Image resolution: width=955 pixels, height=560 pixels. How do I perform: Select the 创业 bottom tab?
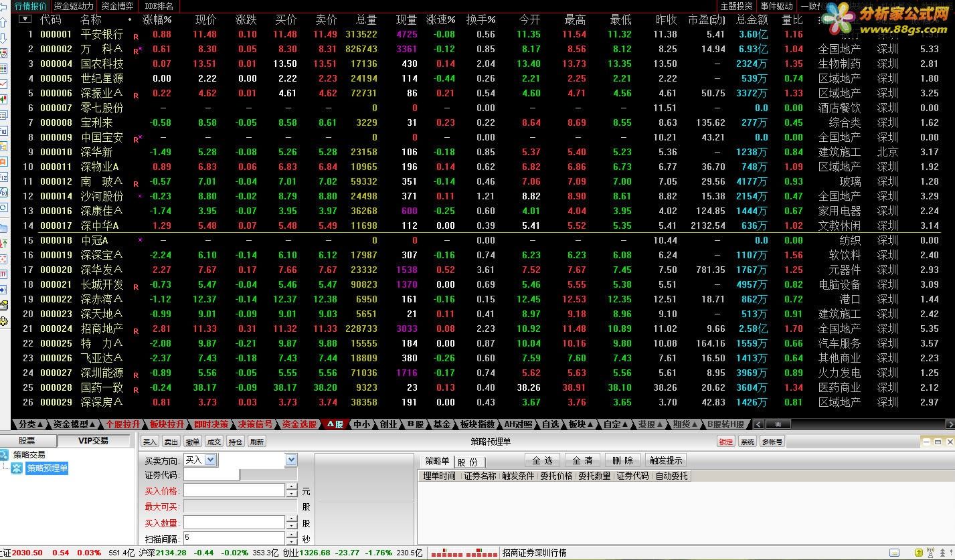coord(388,424)
